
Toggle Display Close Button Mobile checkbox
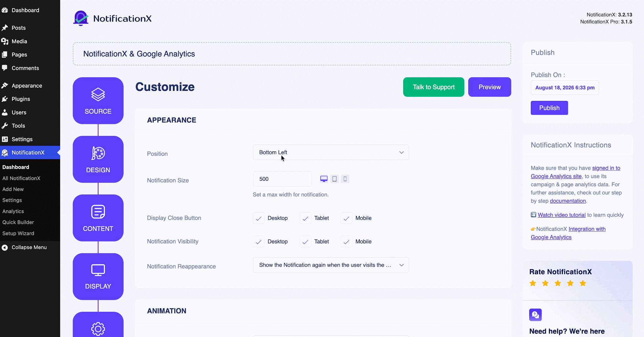tap(346, 218)
